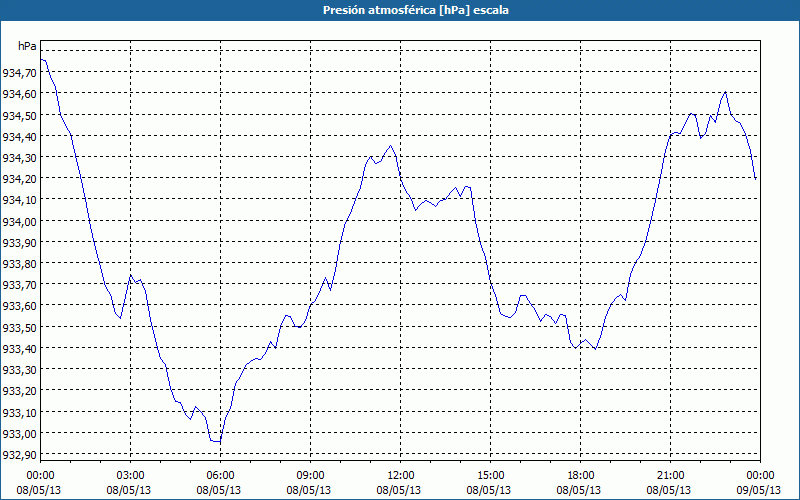Click the 933,90 y-axis value
Screen dimensions: 800x500
[19, 243]
